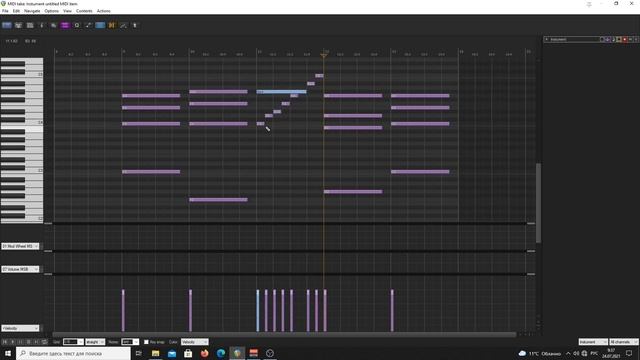Open the 07 Volume MSB lane dropdown
The width and height of the screenshot is (640, 360).
coord(20,269)
